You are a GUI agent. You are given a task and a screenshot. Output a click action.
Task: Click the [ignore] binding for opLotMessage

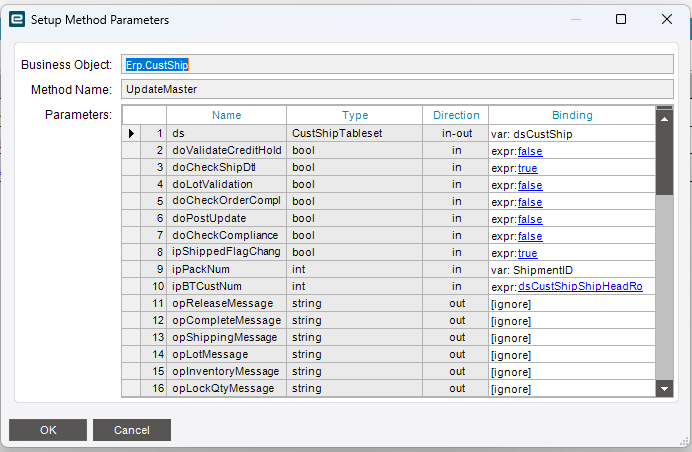(x=572, y=355)
